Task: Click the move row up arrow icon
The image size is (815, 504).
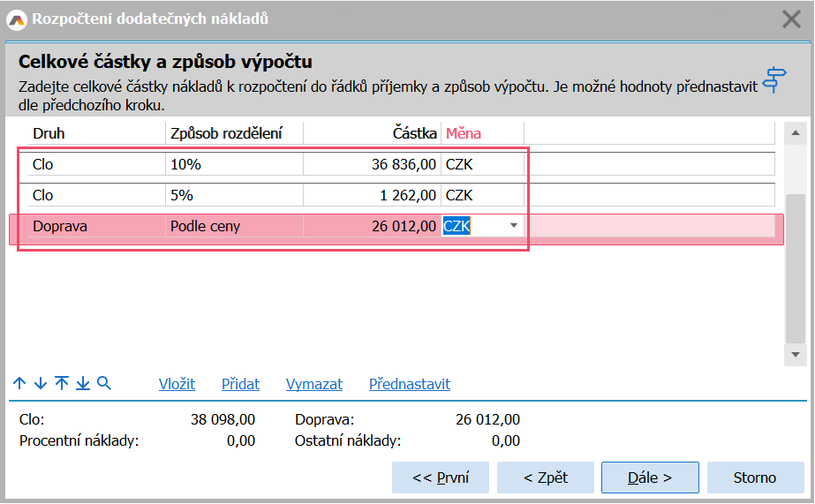Action: point(19,383)
